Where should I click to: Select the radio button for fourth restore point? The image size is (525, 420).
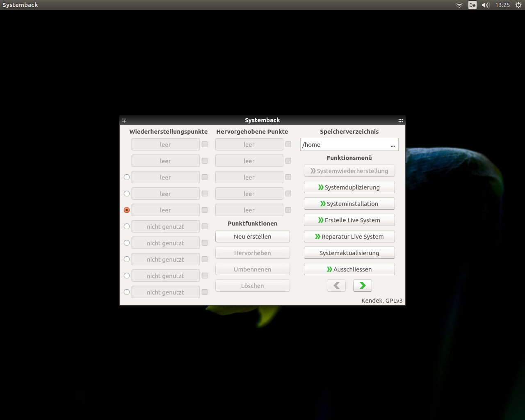point(127,194)
